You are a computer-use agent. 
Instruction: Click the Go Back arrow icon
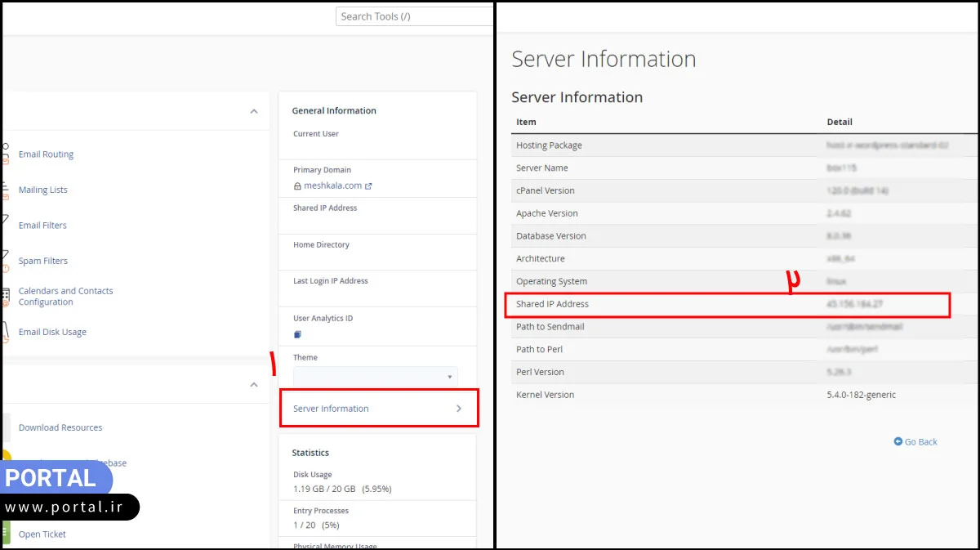tap(898, 442)
